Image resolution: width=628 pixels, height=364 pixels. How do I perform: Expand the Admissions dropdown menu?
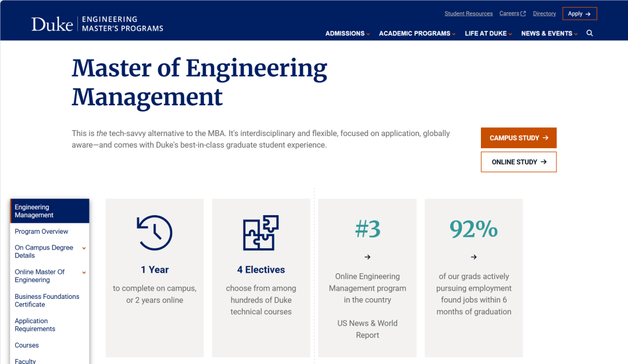tap(348, 34)
